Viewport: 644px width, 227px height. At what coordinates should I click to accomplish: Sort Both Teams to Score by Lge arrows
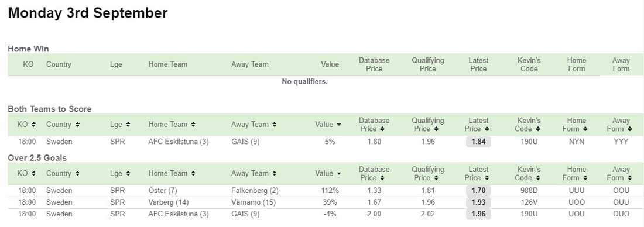coord(128,125)
